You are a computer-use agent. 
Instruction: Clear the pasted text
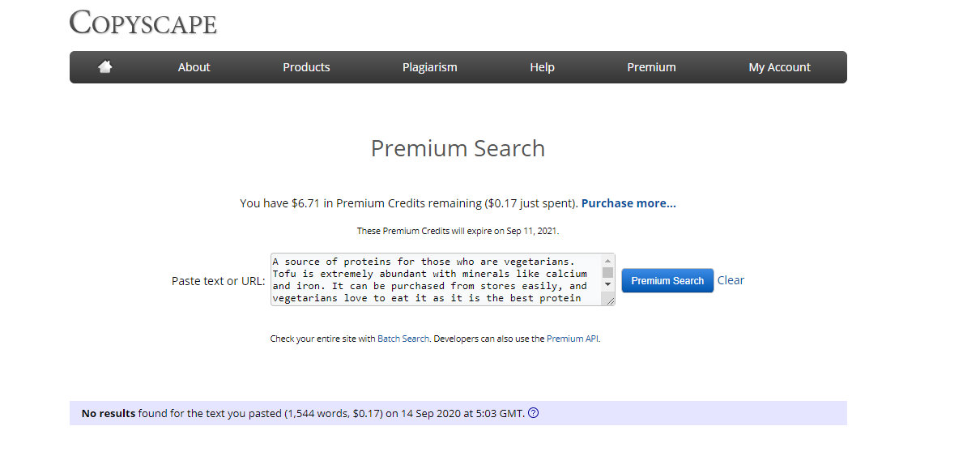click(x=731, y=280)
